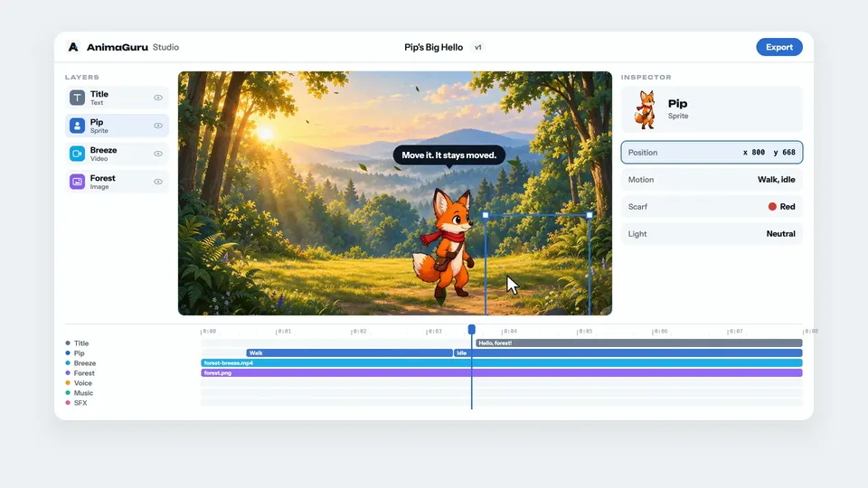Click the Breeze layer video icon
This screenshot has width=868, height=488.
click(x=77, y=154)
